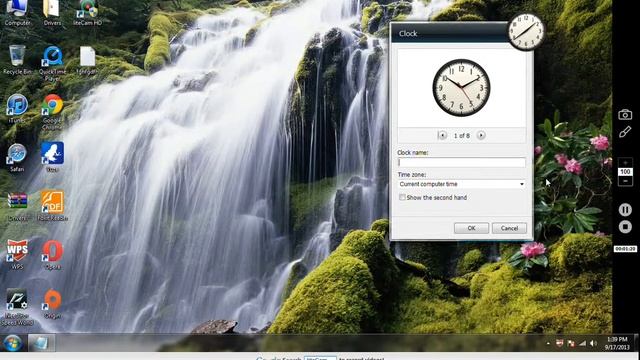Launch QuickTime Player shortcut
This screenshot has width=640, height=360.
(x=52, y=63)
